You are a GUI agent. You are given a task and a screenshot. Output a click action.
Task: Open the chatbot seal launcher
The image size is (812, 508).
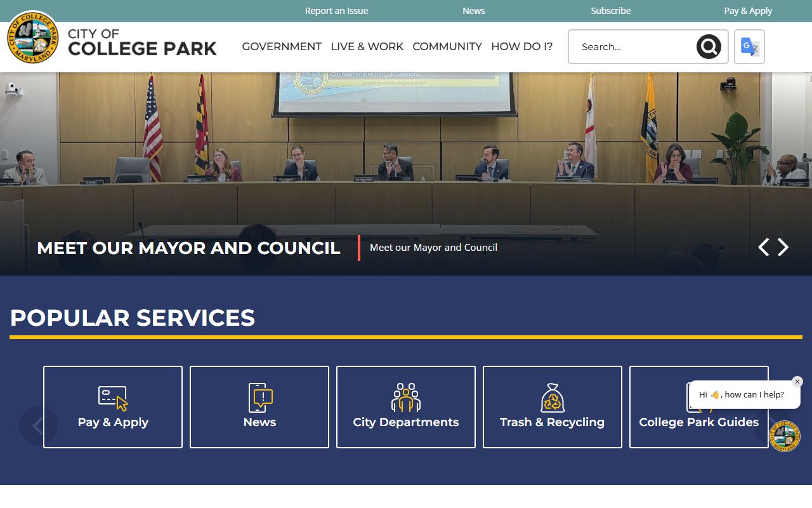[x=785, y=436]
